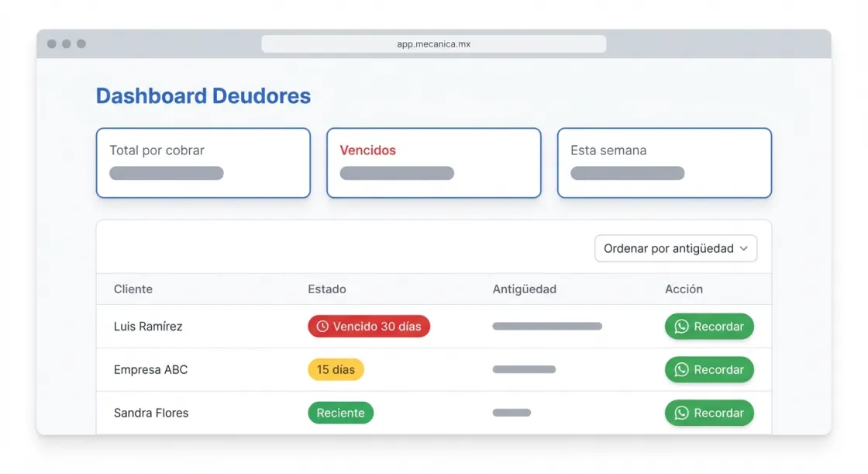The width and height of the screenshot is (868, 474).
Task: Click the chevron arrow on the sort dropdown
Action: coord(743,248)
